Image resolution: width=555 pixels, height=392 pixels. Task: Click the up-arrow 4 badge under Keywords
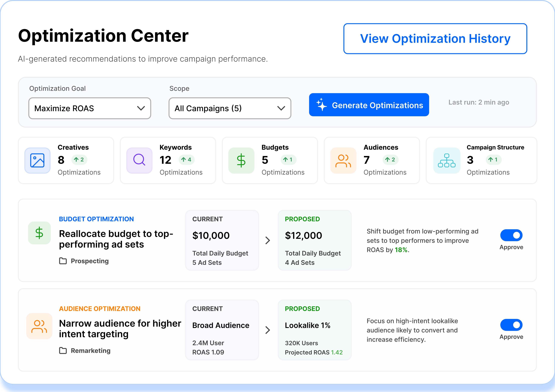(x=187, y=160)
